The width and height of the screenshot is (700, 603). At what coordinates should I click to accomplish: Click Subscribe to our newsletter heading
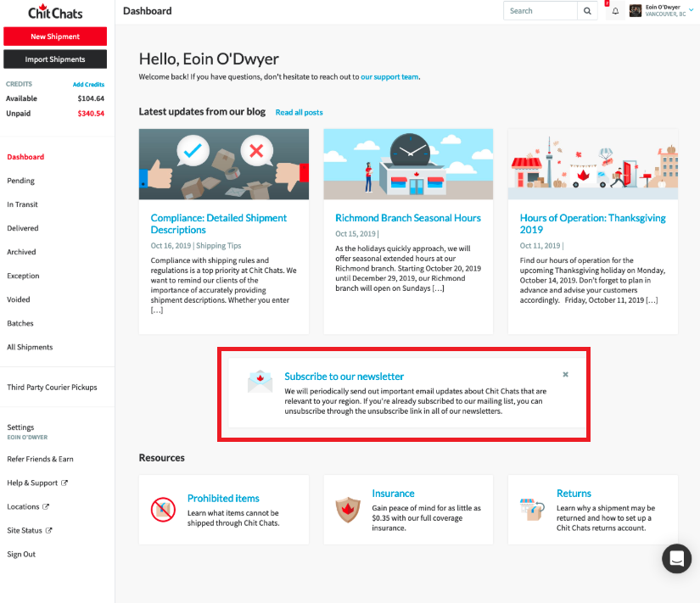344,377
